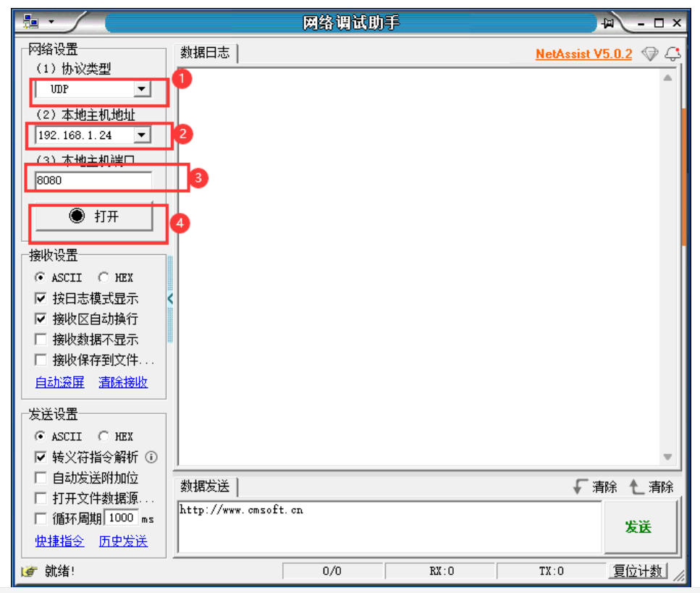Open info icon beside 转义符指令解析
Viewport: 700px width, 593px height.
pos(151,458)
